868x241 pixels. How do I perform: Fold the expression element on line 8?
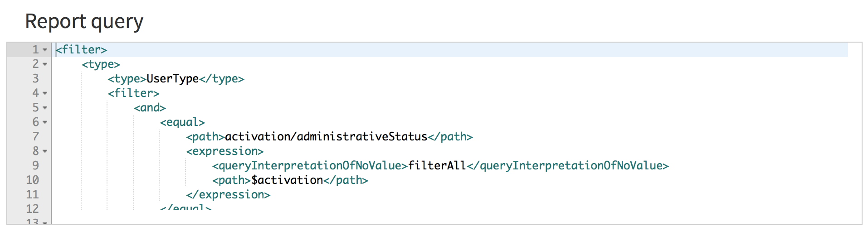(x=45, y=151)
